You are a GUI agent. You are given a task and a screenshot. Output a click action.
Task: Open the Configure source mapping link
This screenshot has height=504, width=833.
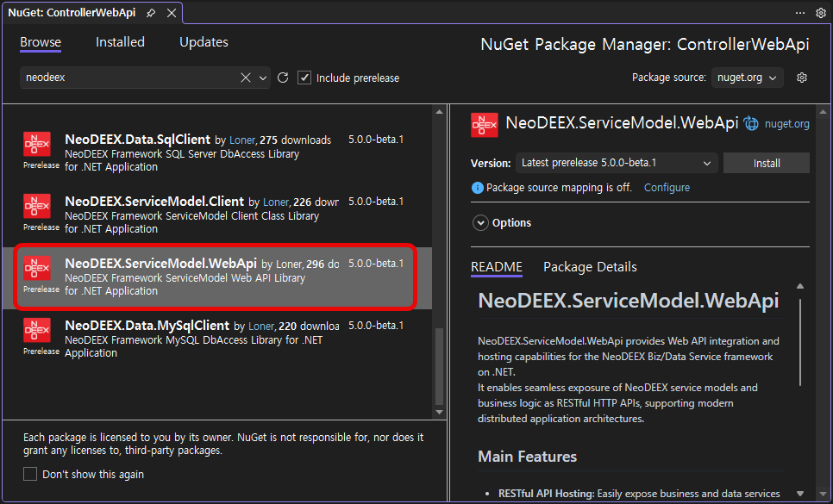pos(667,187)
